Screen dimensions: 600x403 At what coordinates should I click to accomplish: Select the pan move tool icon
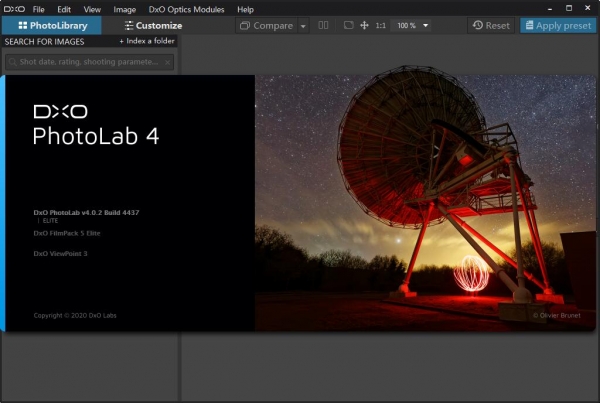364,25
